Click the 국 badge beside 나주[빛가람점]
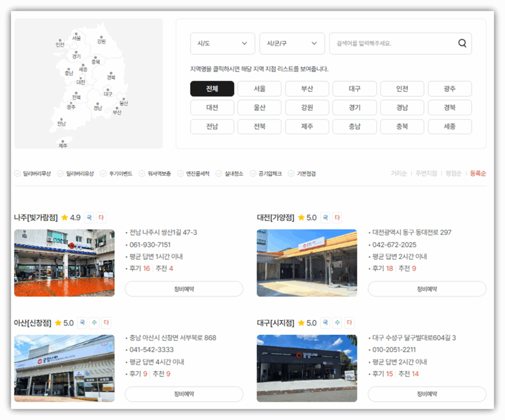 pos(89,218)
